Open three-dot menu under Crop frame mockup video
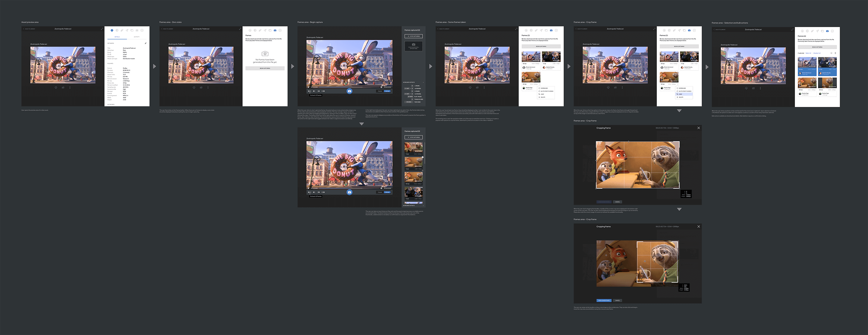 point(622,88)
